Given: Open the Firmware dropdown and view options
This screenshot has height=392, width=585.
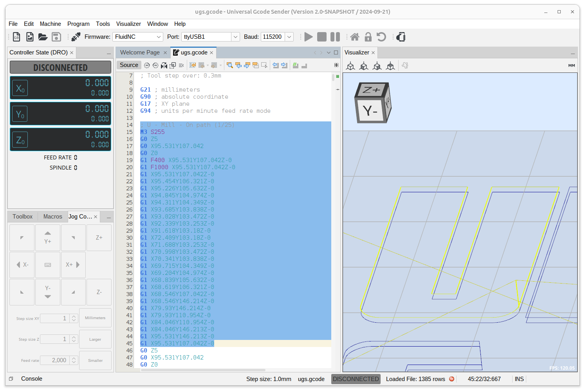Looking at the screenshot, I should pos(159,36).
